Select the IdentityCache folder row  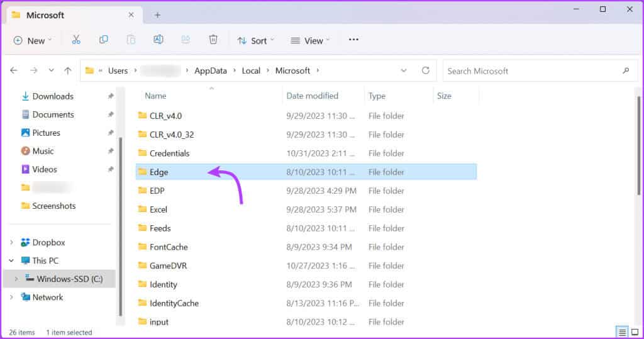click(x=306, y=303)
